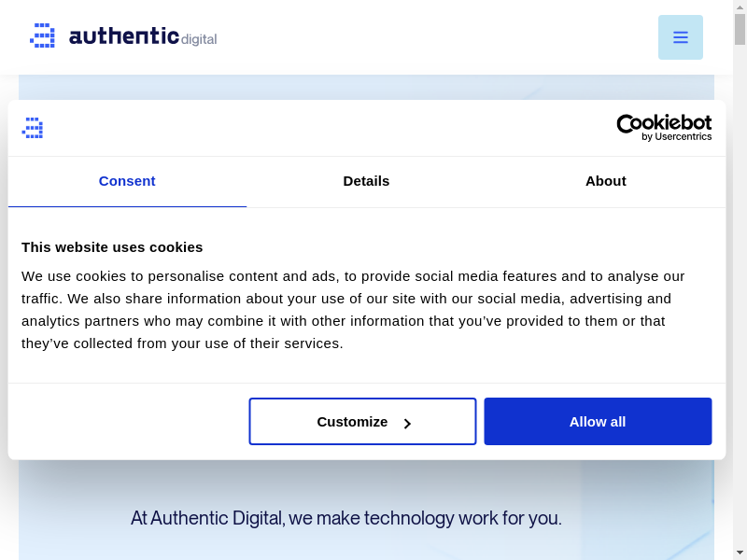Switch to the Consent tab

coord(127,181)
